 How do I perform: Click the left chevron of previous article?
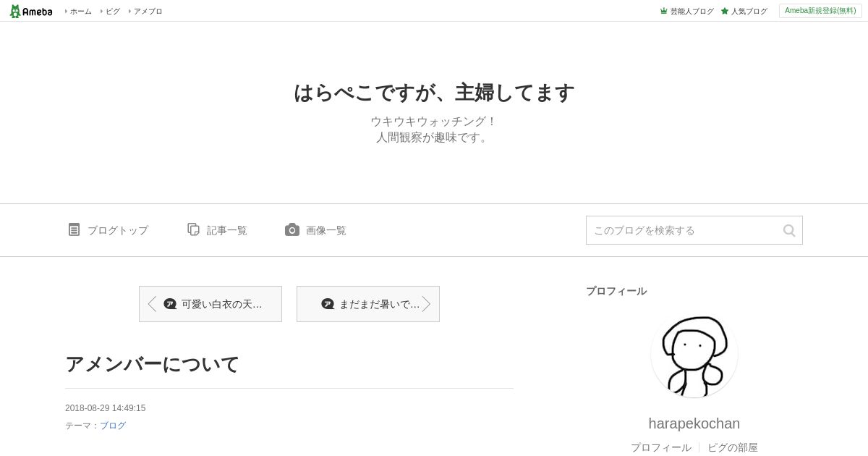pos(152,304)
